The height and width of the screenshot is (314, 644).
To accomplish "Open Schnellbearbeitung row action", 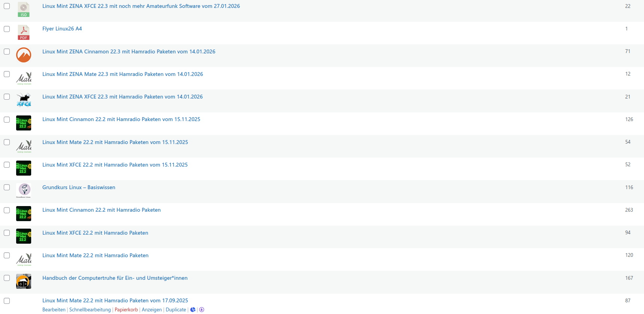I will [90, 310].
